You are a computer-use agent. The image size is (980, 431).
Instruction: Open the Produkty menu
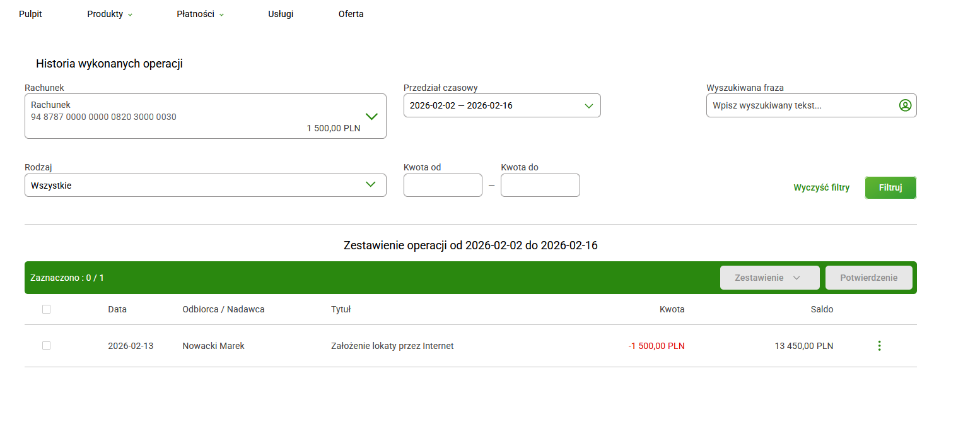[x=110, y=14]
